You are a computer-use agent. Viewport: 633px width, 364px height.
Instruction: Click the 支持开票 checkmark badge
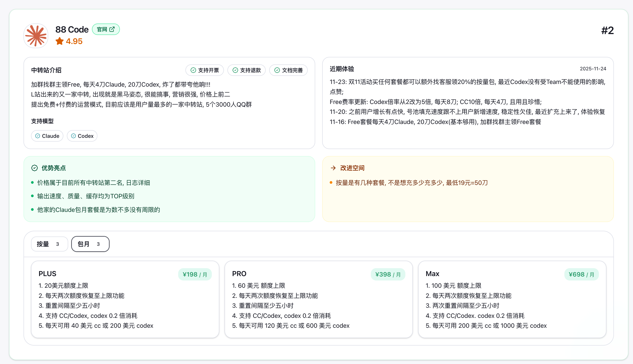coord(205,70)
